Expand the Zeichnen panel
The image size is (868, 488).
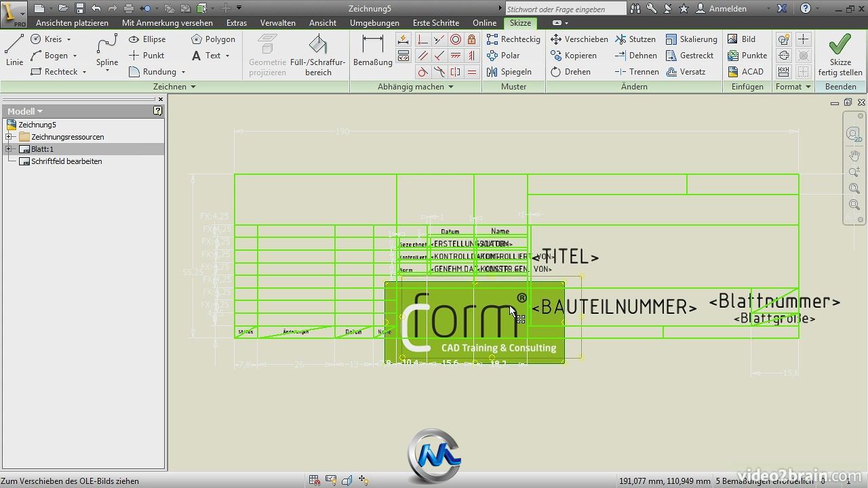174,87
